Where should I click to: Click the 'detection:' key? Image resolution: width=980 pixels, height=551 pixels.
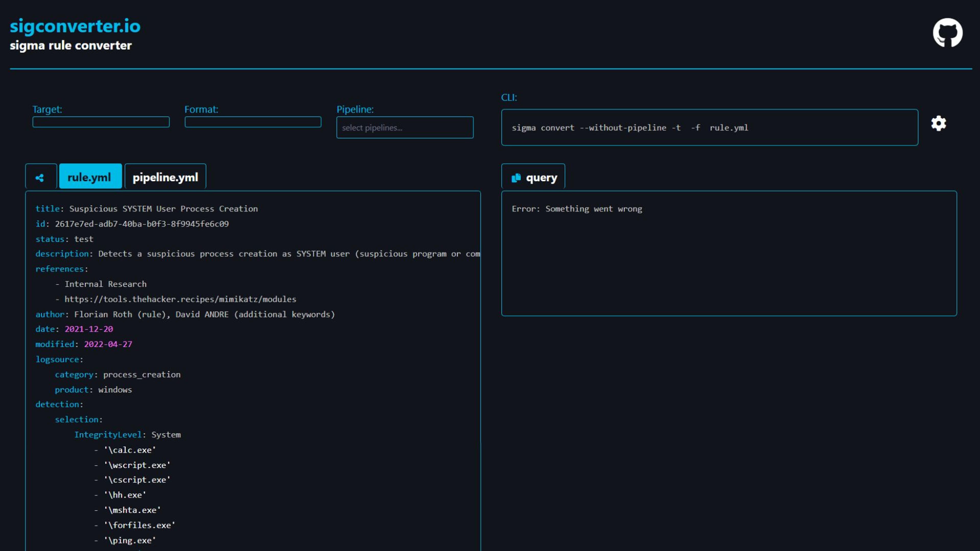[x=59, y=405]
